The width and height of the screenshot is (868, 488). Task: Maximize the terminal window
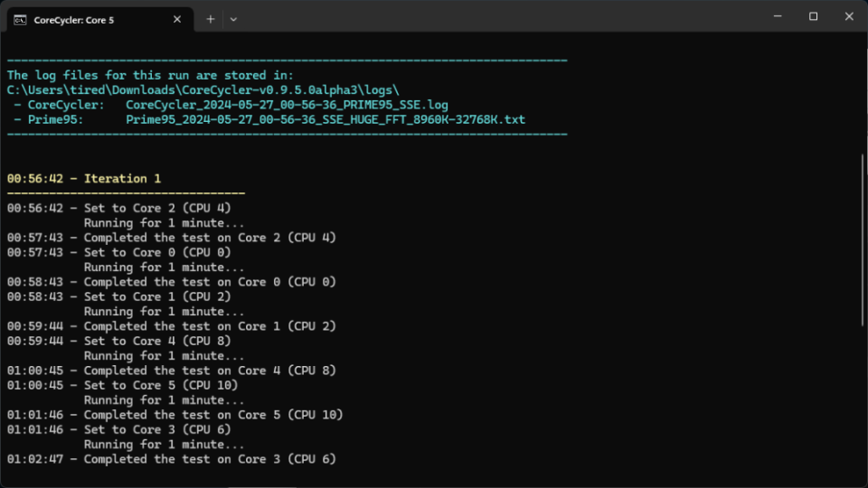(813, 16)
